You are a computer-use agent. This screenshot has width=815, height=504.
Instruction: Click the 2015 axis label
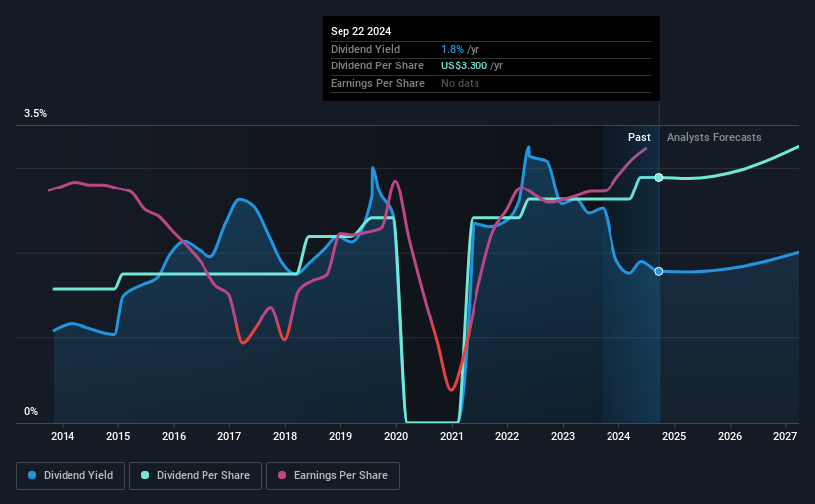118,436
